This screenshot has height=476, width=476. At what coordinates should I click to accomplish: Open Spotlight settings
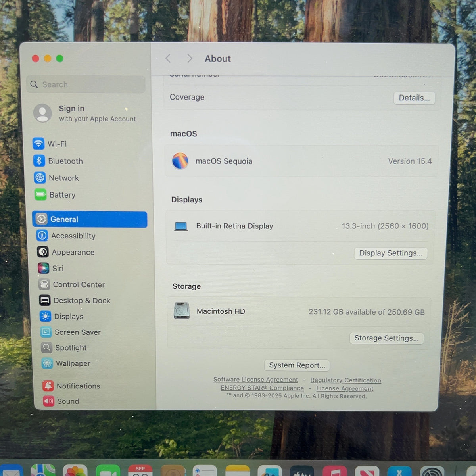[x=64, y=347]
